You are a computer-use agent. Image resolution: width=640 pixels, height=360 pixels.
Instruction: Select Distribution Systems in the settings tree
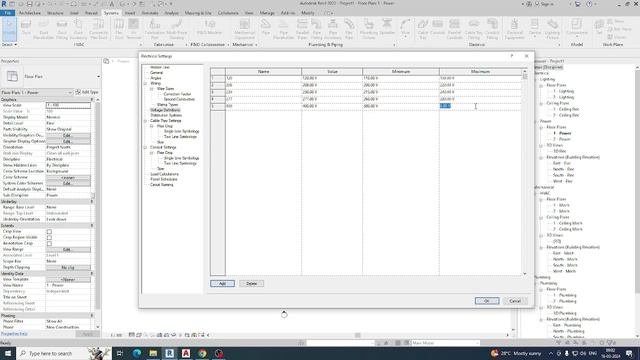[x=166, y=116]
